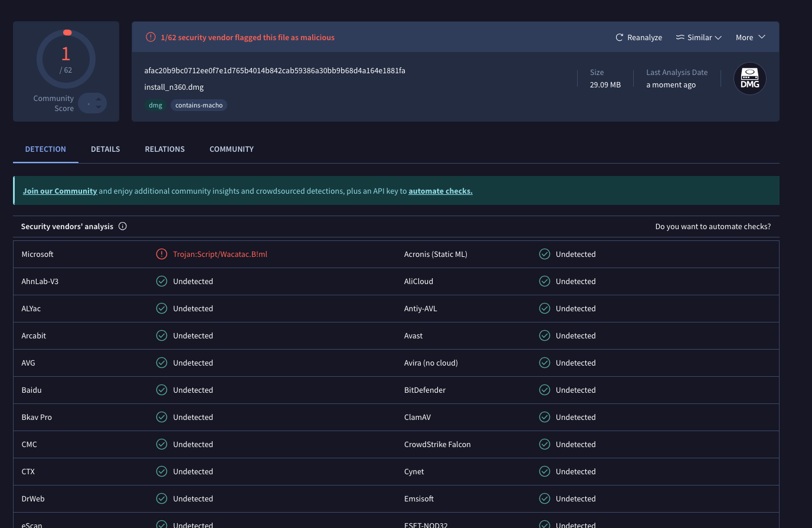Click the Reanalyze refresh icon
Screen dimensions: 812x528
point(619,37)
